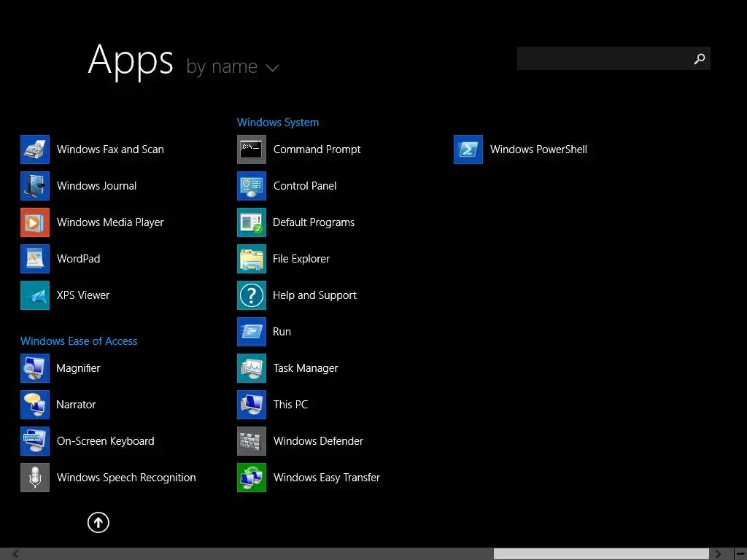This screenshot has height=560, width=747.
Task: Click the up arrow circle button
Action: (x=98, y=522)
